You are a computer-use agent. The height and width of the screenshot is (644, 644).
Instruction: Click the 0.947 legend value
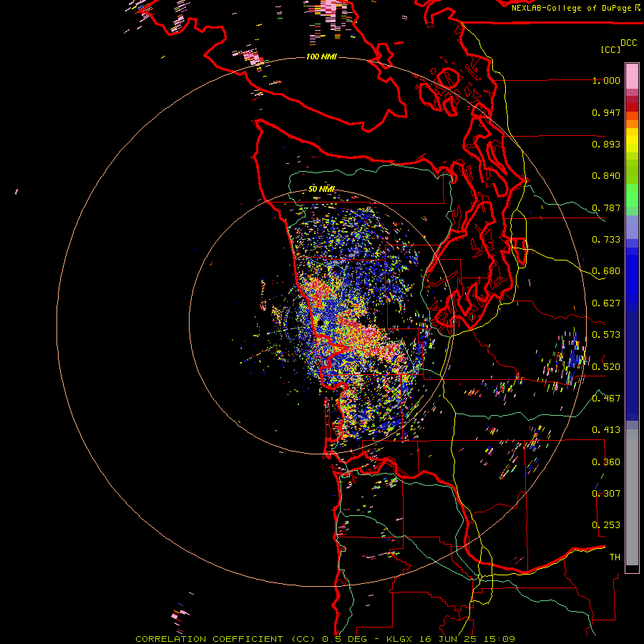point(606,112)
